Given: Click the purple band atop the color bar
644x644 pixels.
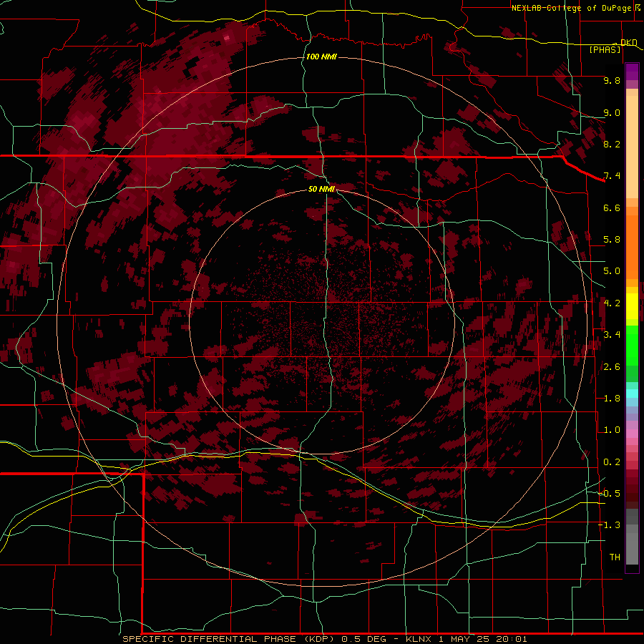Looking at the screenshot, I should click(632, 72).
